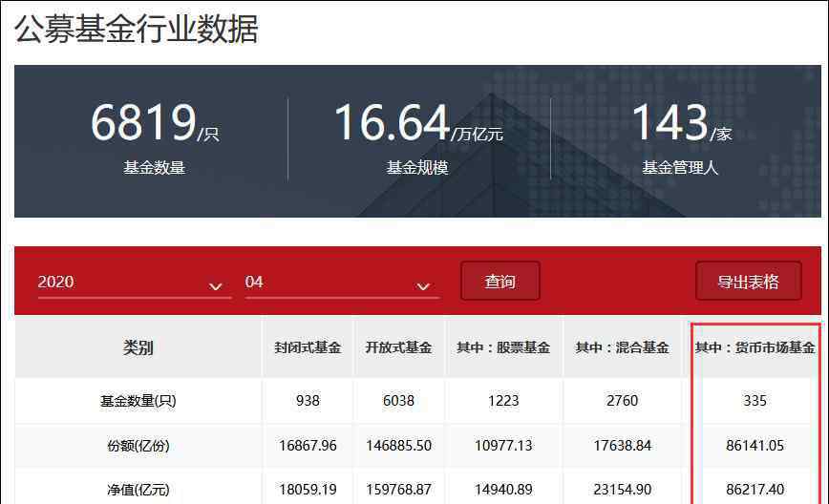Viewport: 829px width, 504px height.
Task: Click the cell value 17638.84
Action: 623,446
